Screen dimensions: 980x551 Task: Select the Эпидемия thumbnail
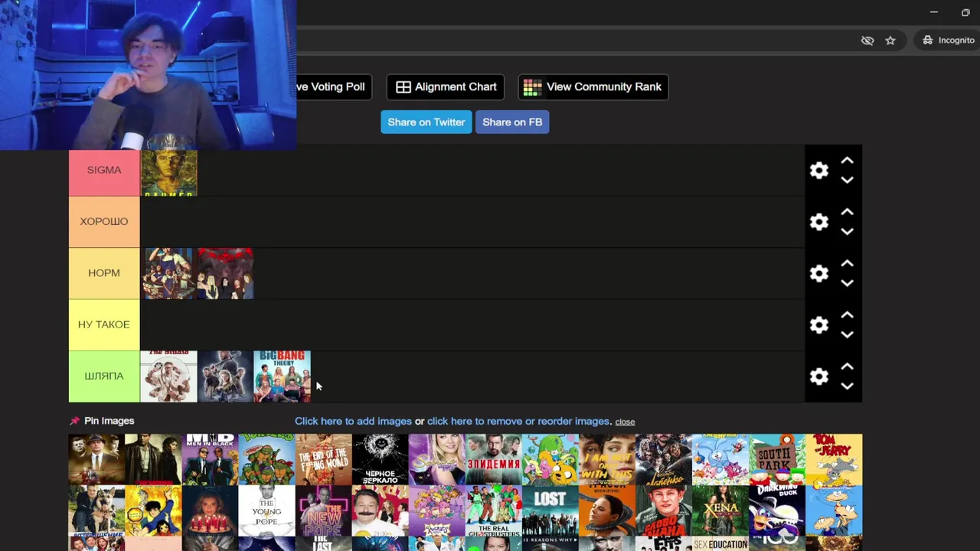(493, 459)
